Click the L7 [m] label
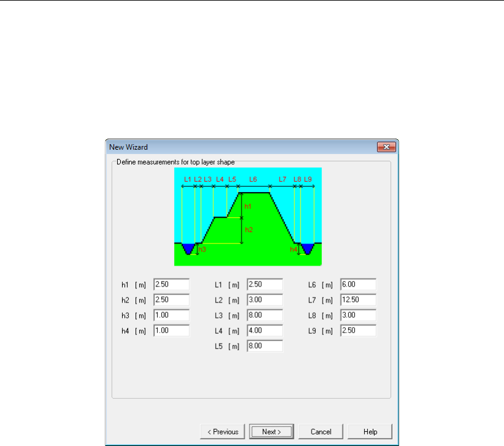This screenshot has height=446, width=504. point(321,301)
